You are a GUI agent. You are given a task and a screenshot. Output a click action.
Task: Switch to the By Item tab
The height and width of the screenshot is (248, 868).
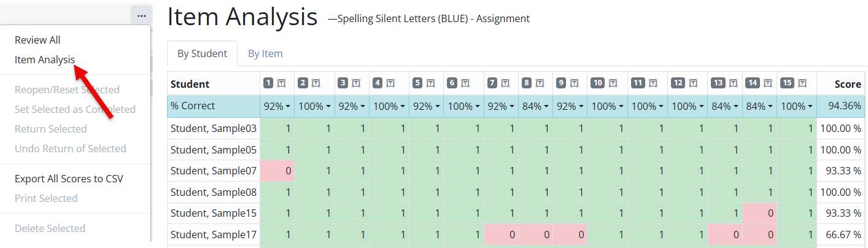265,53
